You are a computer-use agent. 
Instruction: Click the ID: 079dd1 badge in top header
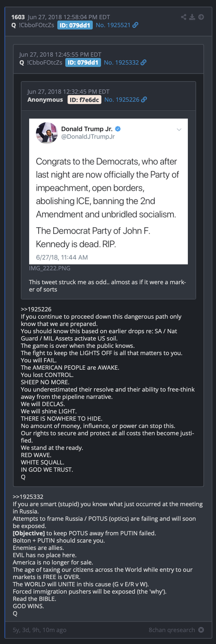[75, 25]
